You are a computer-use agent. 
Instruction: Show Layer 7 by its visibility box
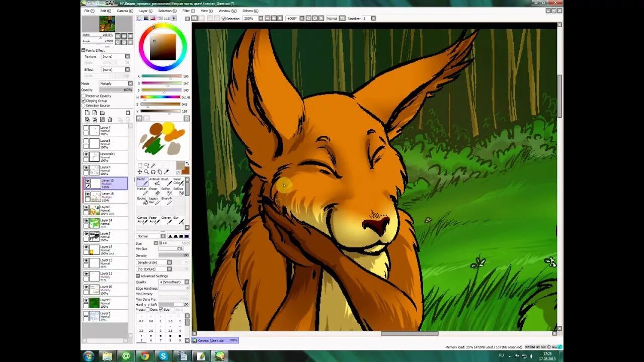86,128
